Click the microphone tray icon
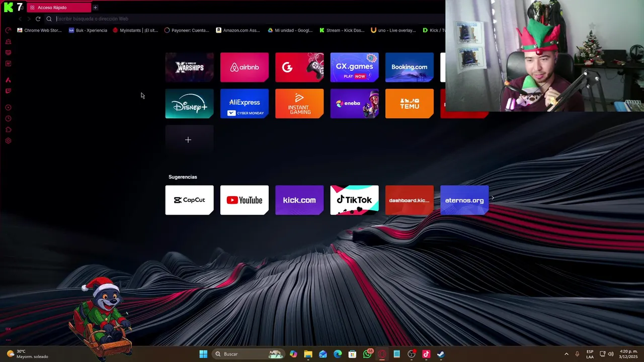 coord(577,354)
